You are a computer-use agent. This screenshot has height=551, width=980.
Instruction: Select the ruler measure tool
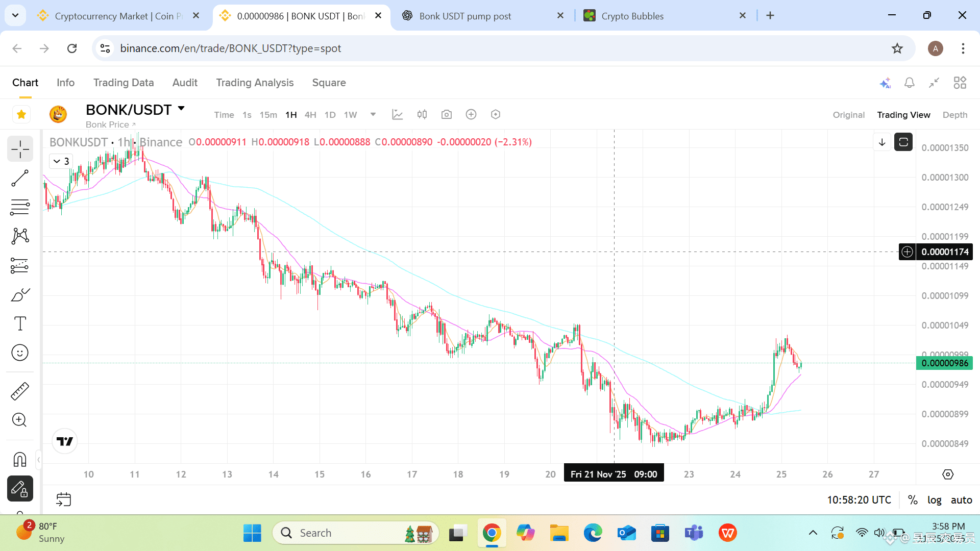(20, 391)
